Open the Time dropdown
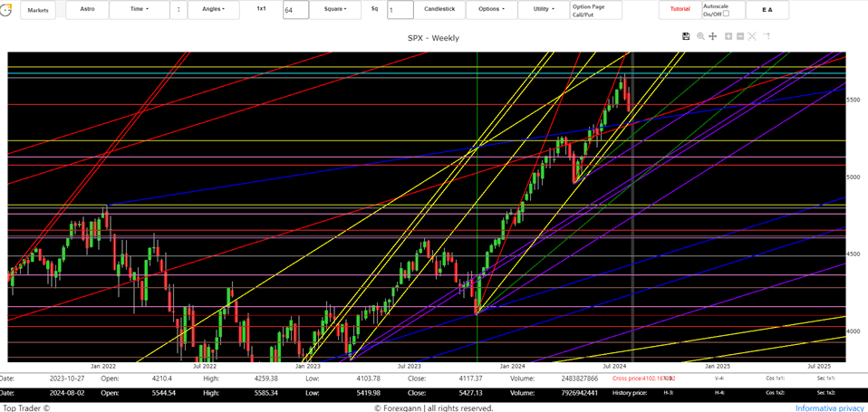 point(139,10)
